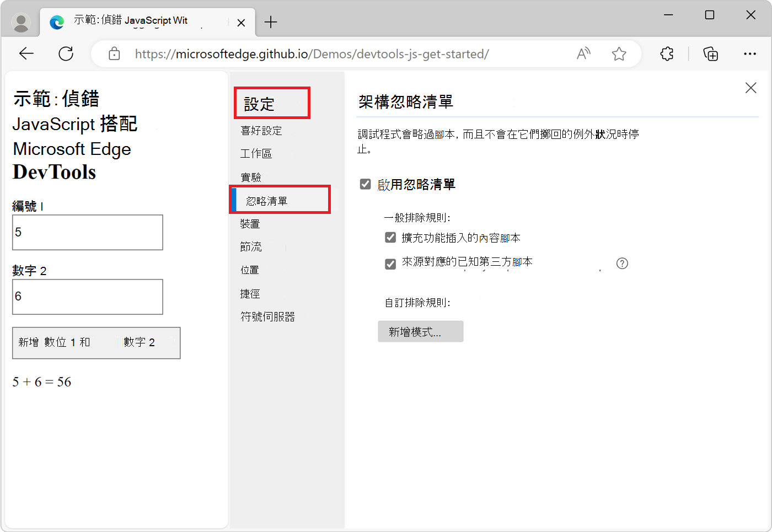Open the browser Extensions menu
This screenshot has height=532, width=772.
point(666,53)
